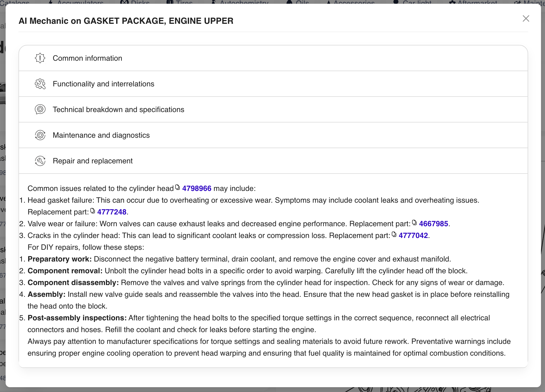The width and height of the screenshot is (545, 392).
Task: Click the Disks icon in the top navigation
Action: click(124, 2)
